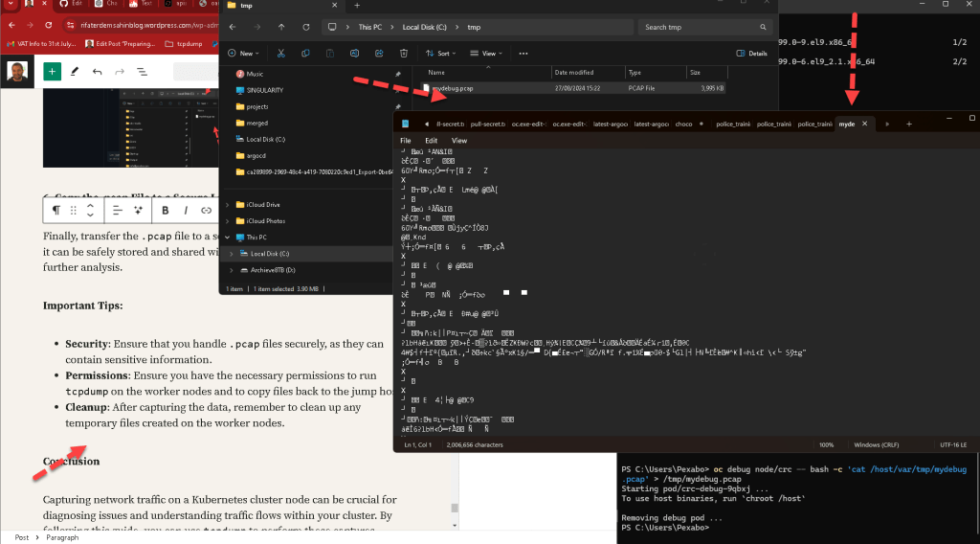Click the browser back arrow
980x544 pixels.
(11, 25)
